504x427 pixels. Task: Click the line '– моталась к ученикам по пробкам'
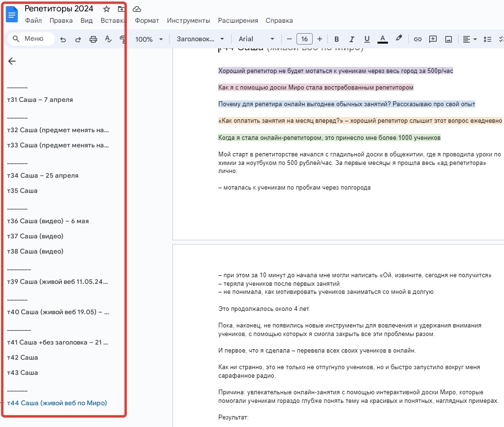pos(295,188)
